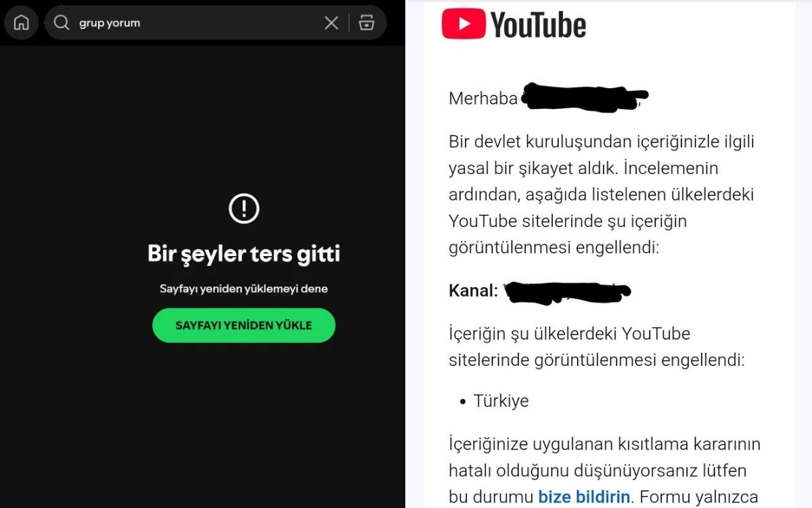Clear the 'grup yorum' search with X

pos(332,23)
